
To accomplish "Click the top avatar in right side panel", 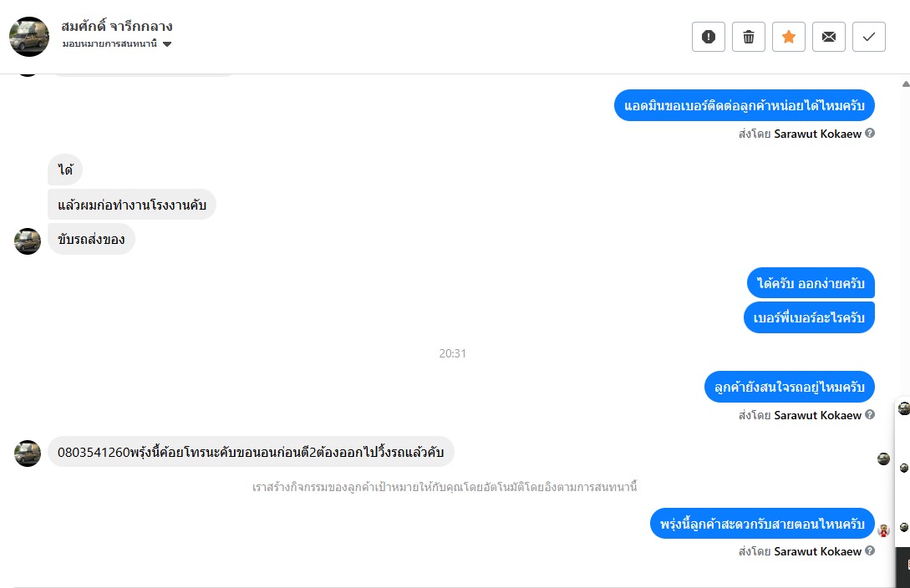I will click(x=903, y=408).
